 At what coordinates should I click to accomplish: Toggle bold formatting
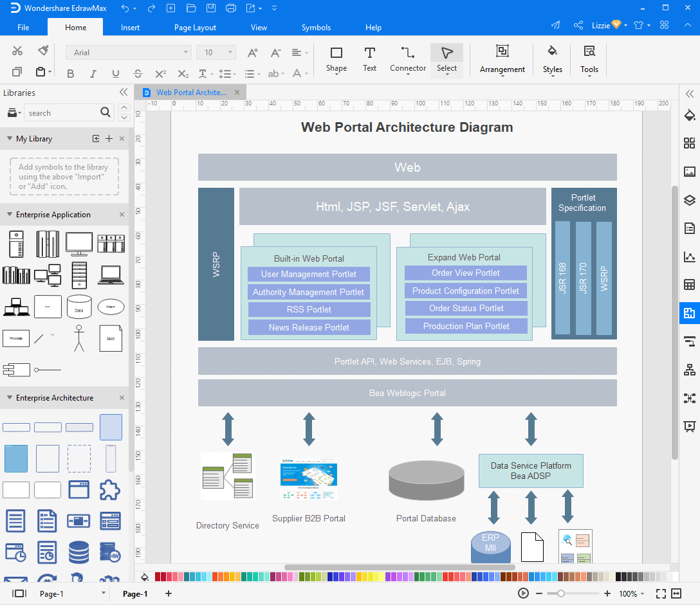[70, 73]
